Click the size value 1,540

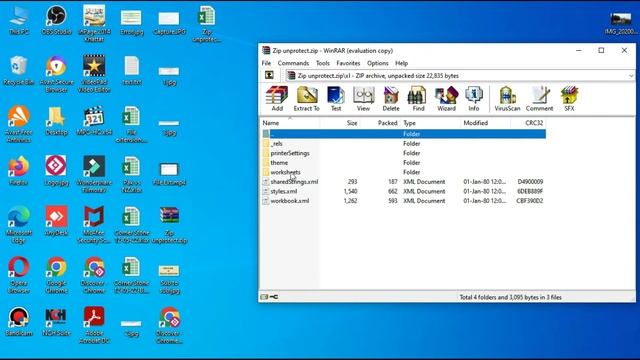(x=350, y=191)
